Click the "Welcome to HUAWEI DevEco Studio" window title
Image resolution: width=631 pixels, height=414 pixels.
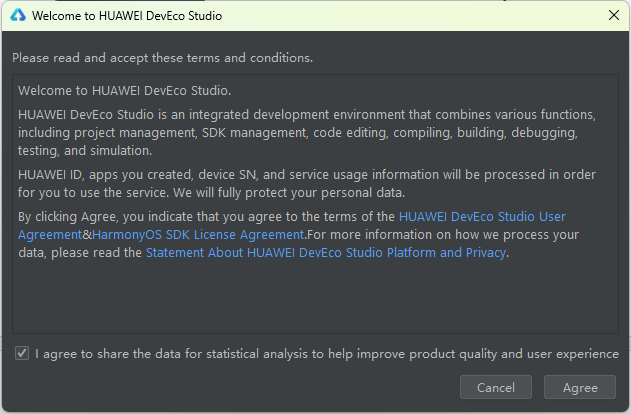(127, 16)
